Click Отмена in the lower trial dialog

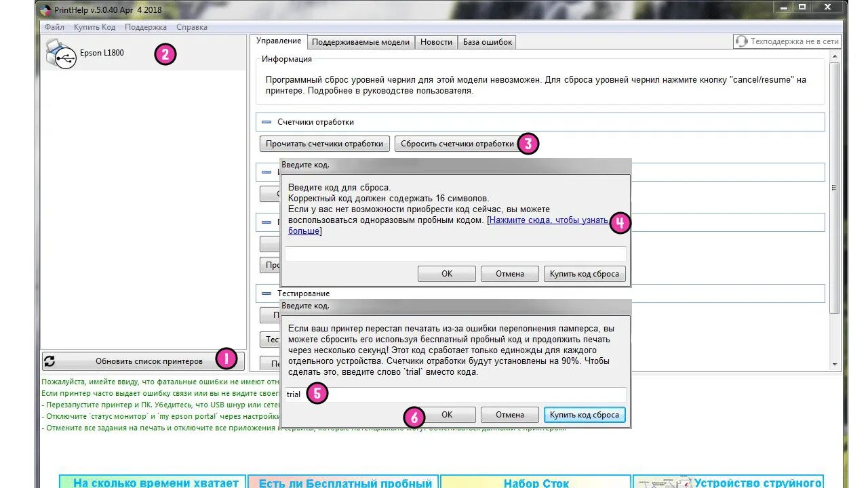click(509, 415)
